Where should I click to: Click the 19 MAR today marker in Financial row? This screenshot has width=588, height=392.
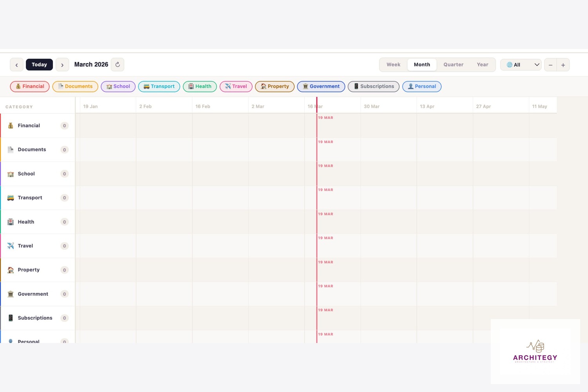coord(325,118)
